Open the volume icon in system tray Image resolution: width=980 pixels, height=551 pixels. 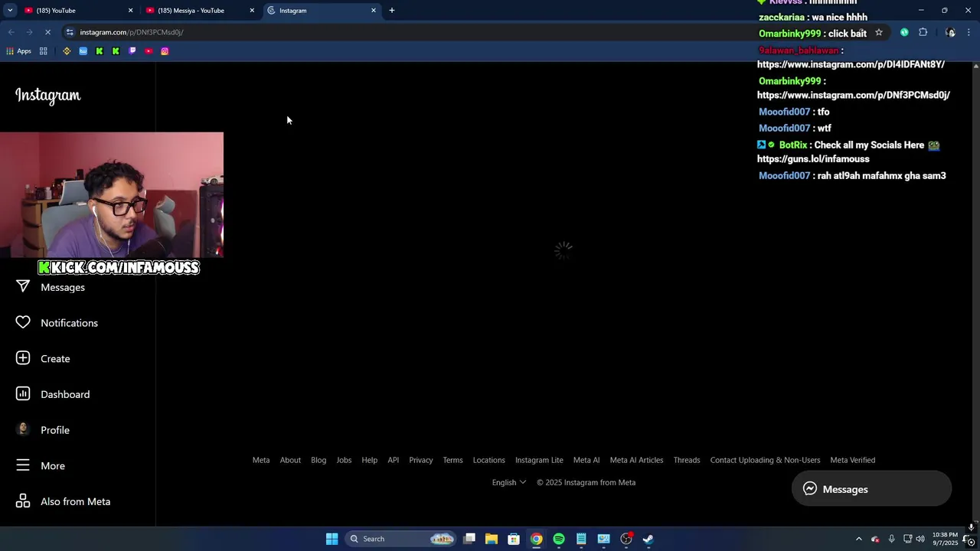920,539
